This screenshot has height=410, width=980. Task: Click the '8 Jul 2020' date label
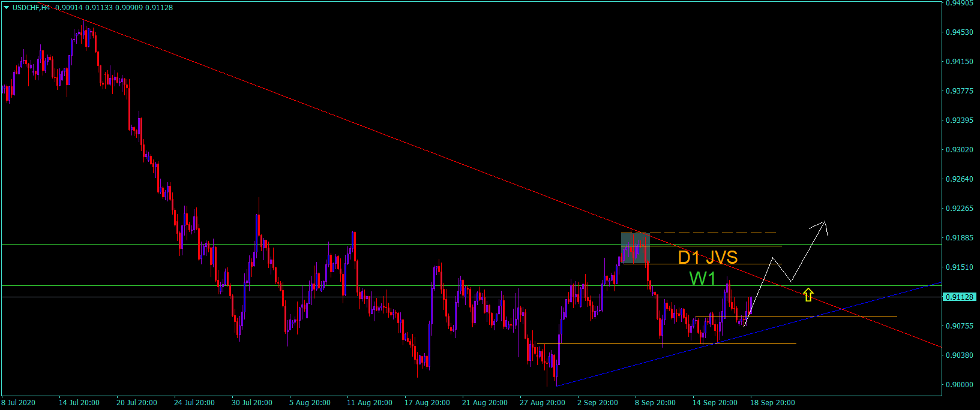(19, 403)
